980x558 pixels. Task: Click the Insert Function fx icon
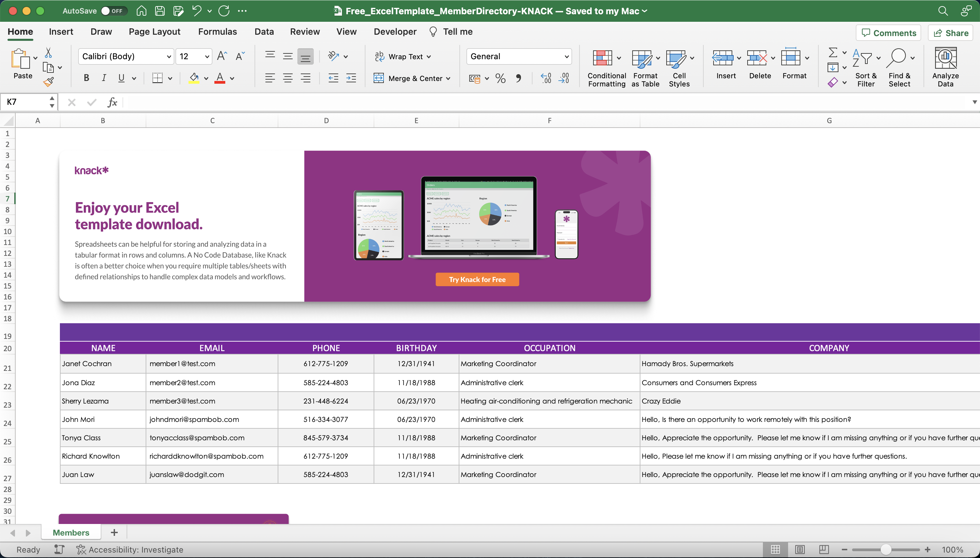point(112,102)
